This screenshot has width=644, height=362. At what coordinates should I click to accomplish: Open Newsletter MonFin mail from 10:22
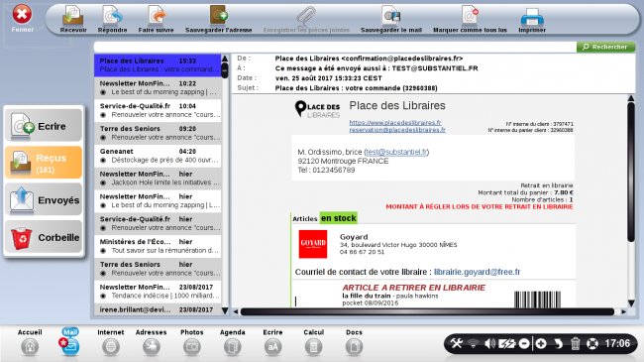(158, 87)
